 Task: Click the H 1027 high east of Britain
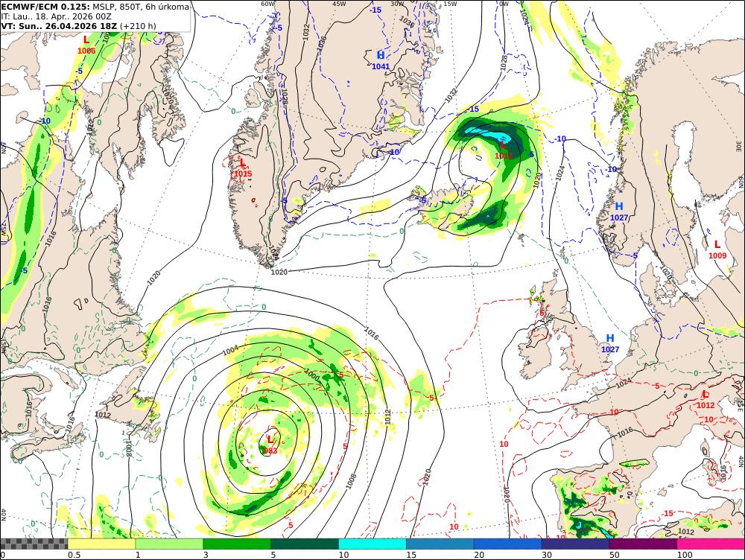pyautogui.click(x=611, y=343)
